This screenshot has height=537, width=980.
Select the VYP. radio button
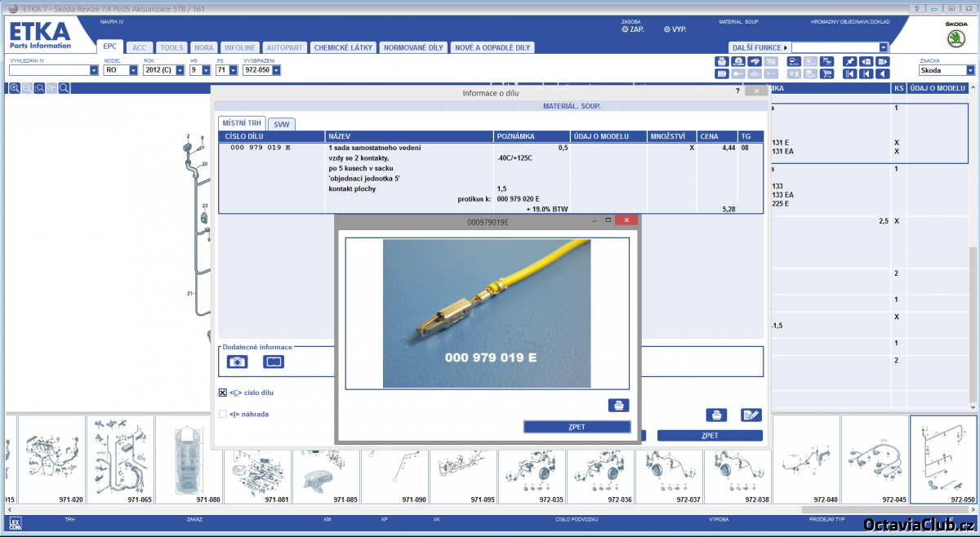(x=667, y=29)
